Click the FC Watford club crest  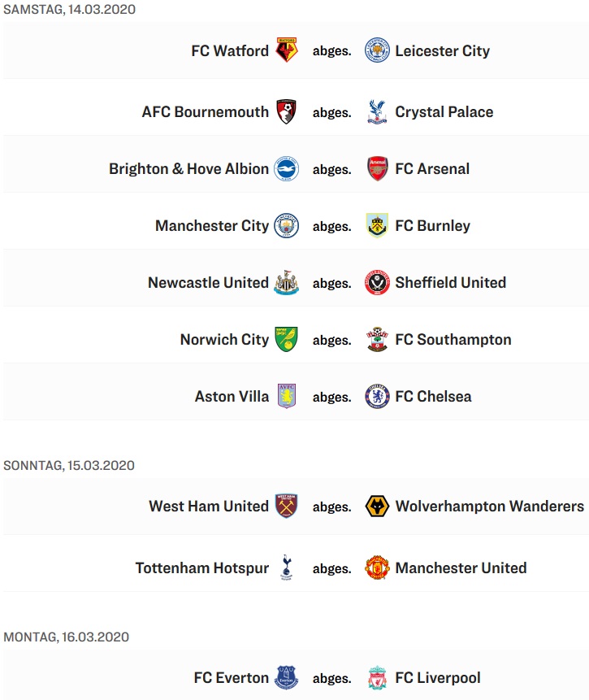pos(287,50)
